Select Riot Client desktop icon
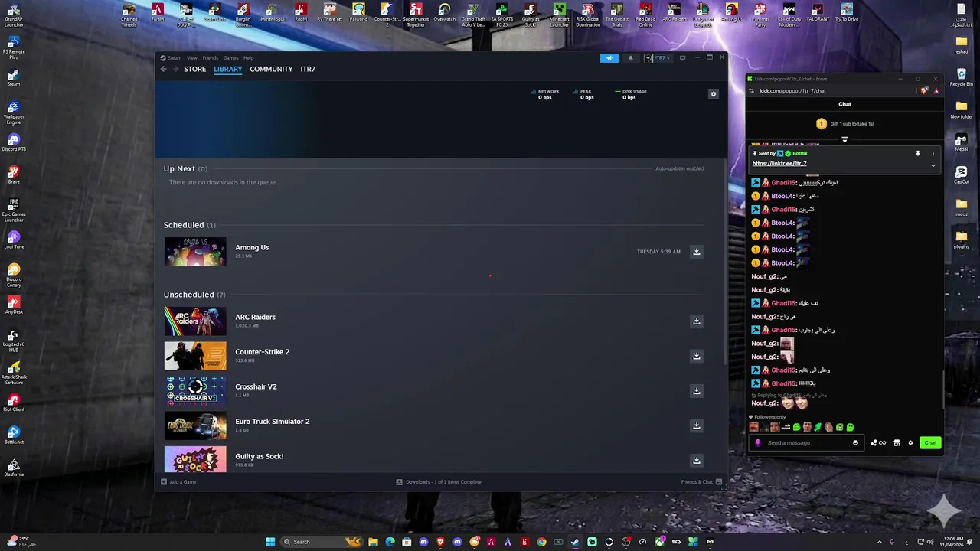Screen dimensions: 980x551 pyautogui.click(x=14, y=403)
